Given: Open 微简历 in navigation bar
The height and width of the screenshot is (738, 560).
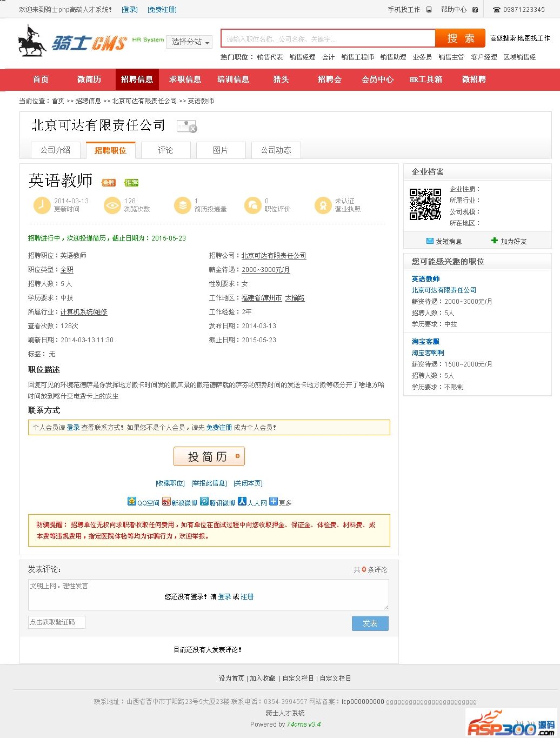Looking at the screenshot, I should 89,79.
